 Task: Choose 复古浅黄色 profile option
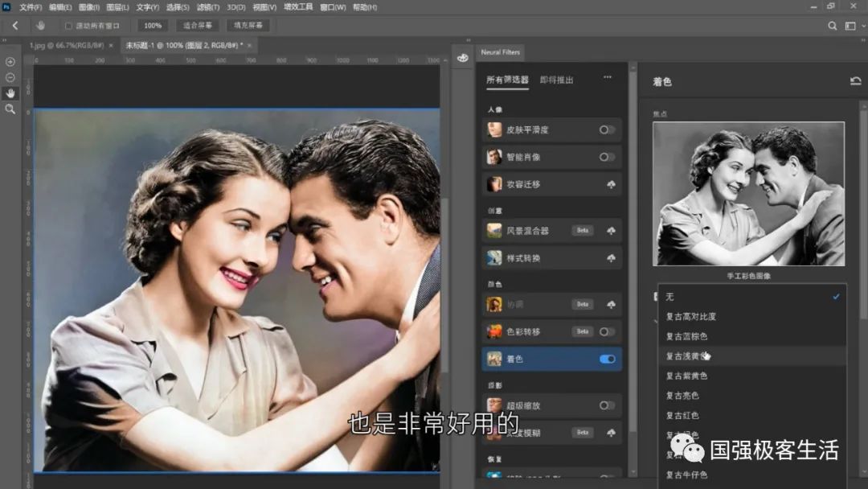click(751, 356)
